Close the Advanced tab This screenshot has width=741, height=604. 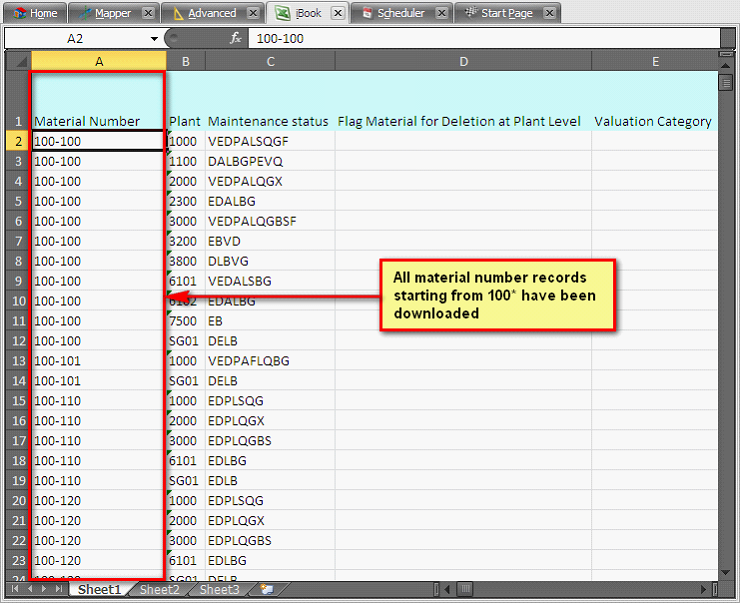[x=254, y=13]
